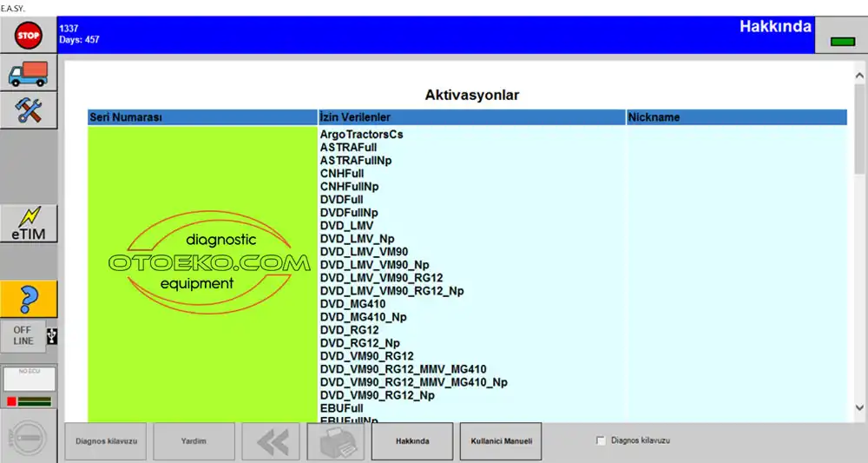Click the USB connection icon
The image size is (868, 463).
[x=52, y=336]
